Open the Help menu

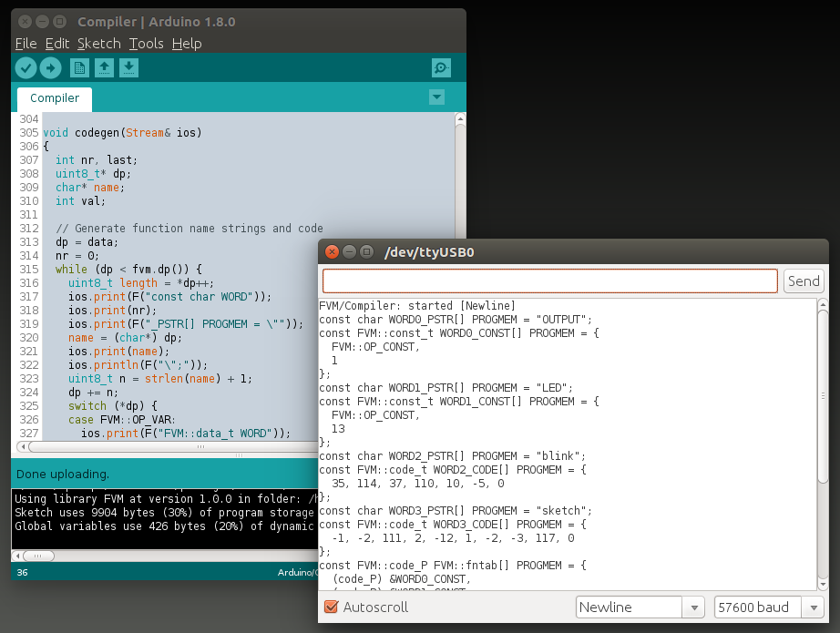coord(187,44)
